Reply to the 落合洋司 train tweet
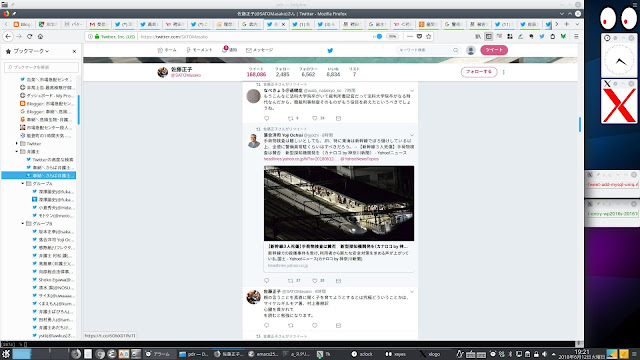640x360 pixels. coord(267,281)
